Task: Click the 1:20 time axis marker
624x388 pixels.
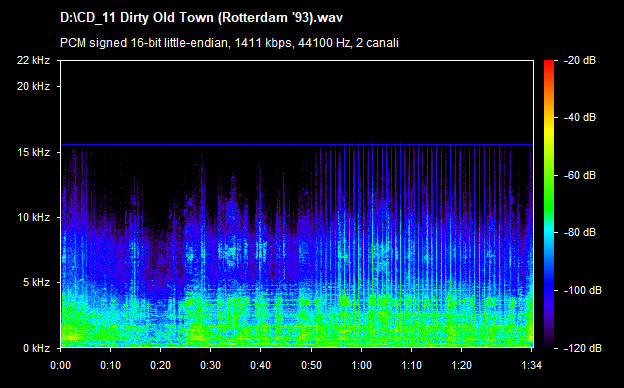Action: 462,365
